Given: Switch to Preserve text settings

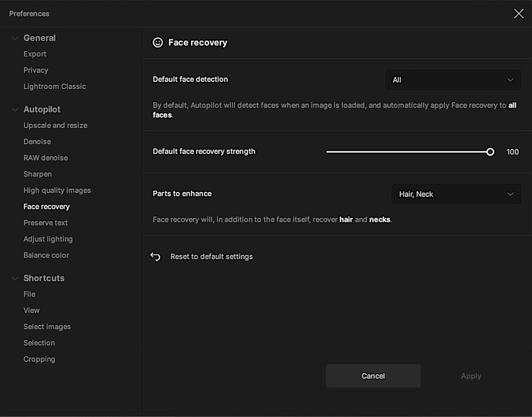Looking at the screenshot, I should (x=46, y=223).
